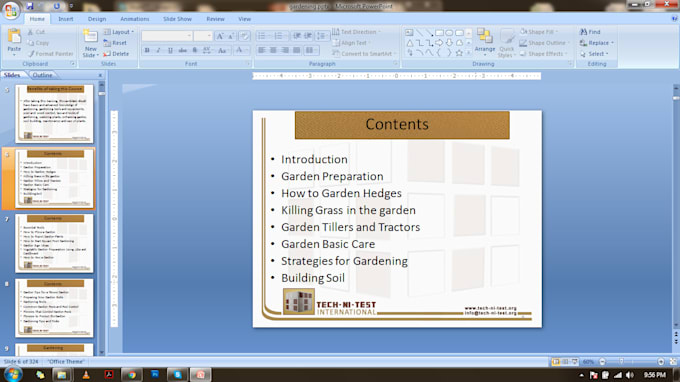Open the View tab
The width and height of the screenshot is (680, 382).
[x=244, y=19]
